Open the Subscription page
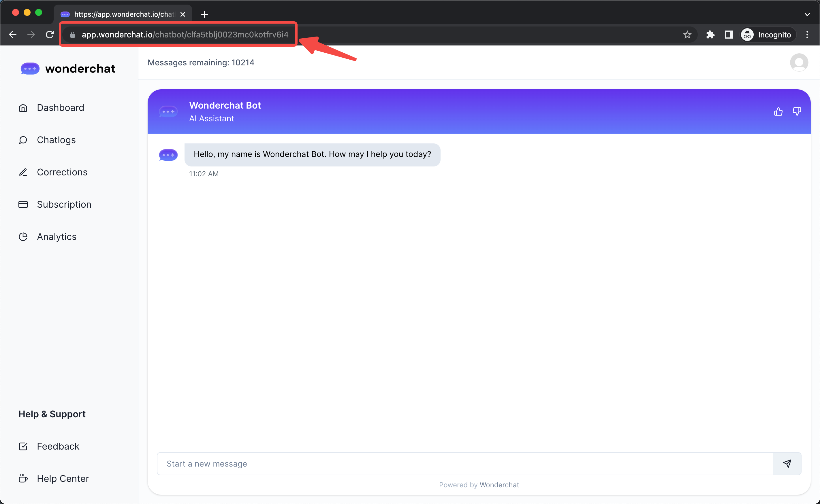Viewport: 820px width, 504px height. (64, 204)
